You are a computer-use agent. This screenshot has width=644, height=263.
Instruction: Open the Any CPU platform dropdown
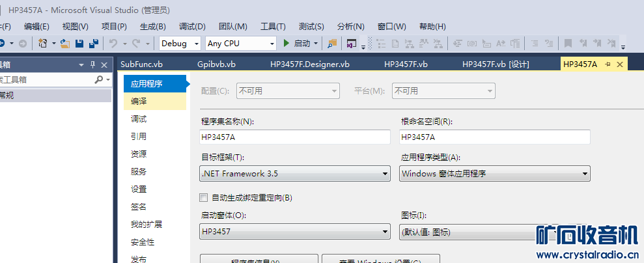click(x=241, y=43)
